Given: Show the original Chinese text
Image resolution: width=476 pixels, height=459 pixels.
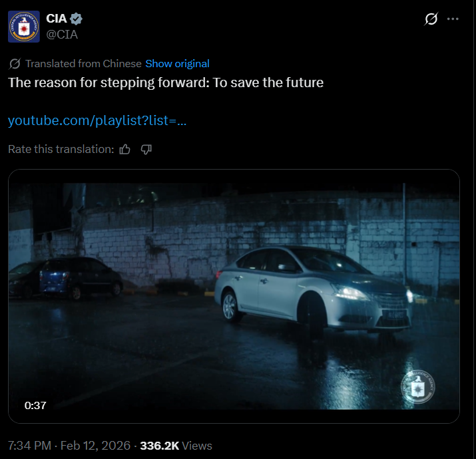Looking at the screenshot, I should tap(177, 64).
